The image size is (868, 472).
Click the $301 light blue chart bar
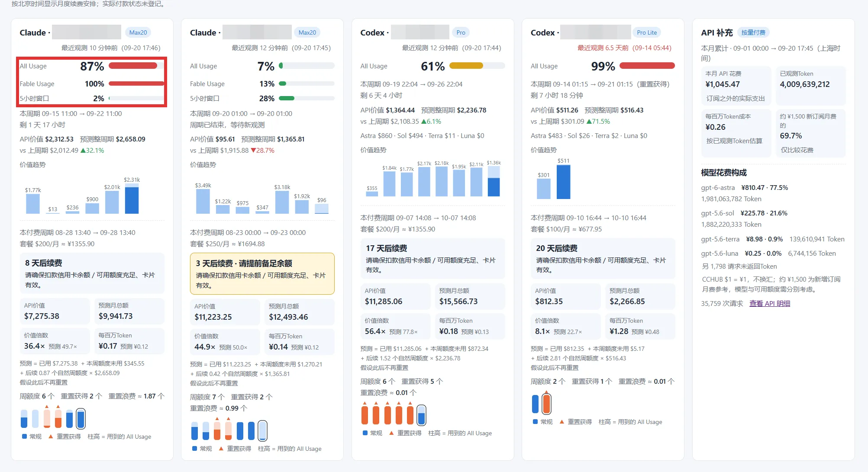543,189
